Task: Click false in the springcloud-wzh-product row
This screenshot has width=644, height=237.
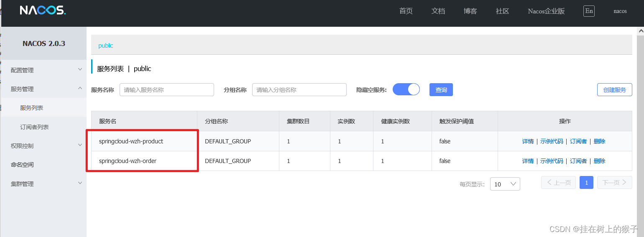Action: (445, 141)
